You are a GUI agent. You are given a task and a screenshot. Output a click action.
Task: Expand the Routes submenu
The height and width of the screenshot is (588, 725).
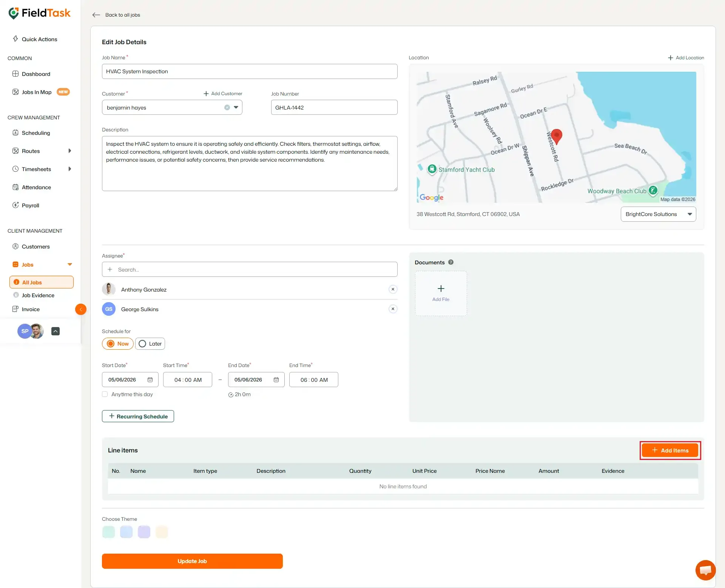point(69,151)
